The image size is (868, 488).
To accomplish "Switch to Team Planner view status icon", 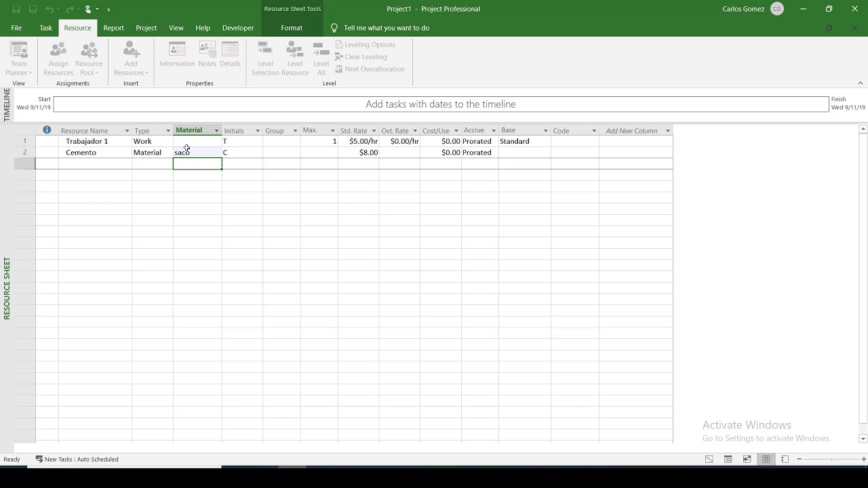I will click(x=747, y=460).
